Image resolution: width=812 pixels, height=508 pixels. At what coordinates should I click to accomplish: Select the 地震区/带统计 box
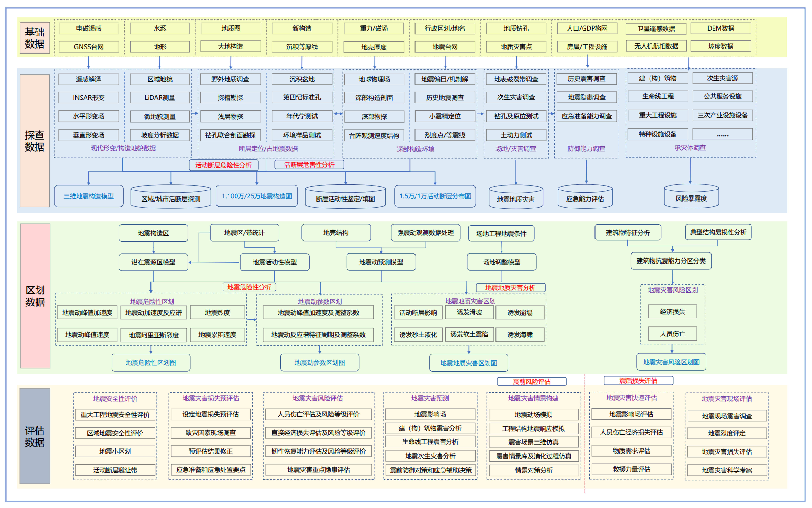[244, 233]
